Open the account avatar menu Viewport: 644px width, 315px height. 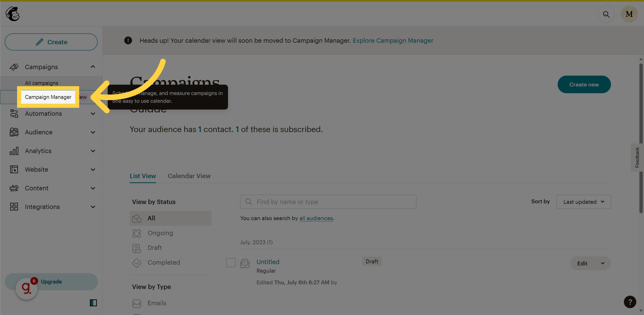629,14
